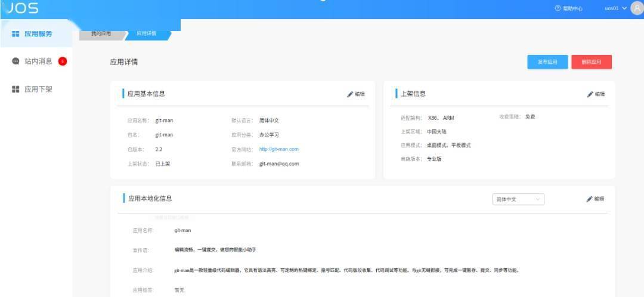
Task: Click pencil edit icon in 应用基本信息
Action: tap(351, 94)
